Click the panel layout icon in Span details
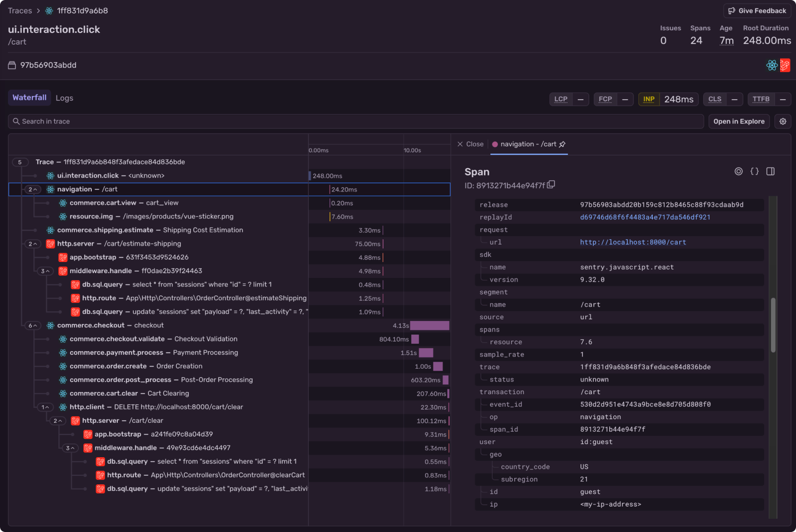The width and height of the screenshot is (796, 532). 771,171
